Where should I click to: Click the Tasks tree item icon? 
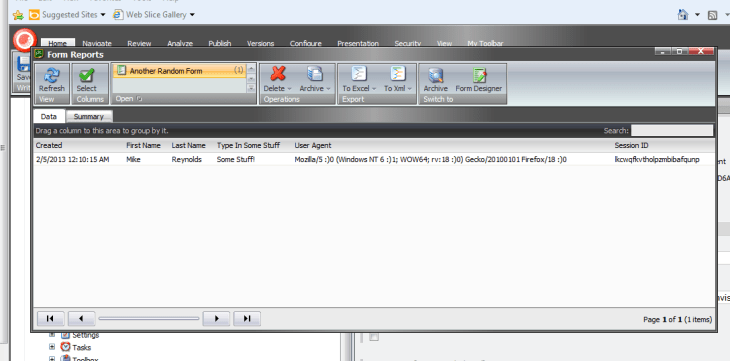tap(66, 347)
